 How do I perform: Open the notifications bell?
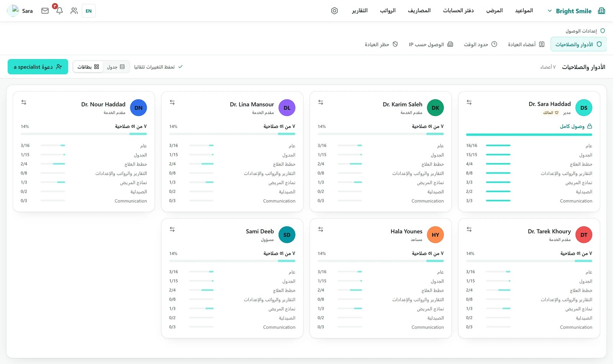(x=59, y=11)
